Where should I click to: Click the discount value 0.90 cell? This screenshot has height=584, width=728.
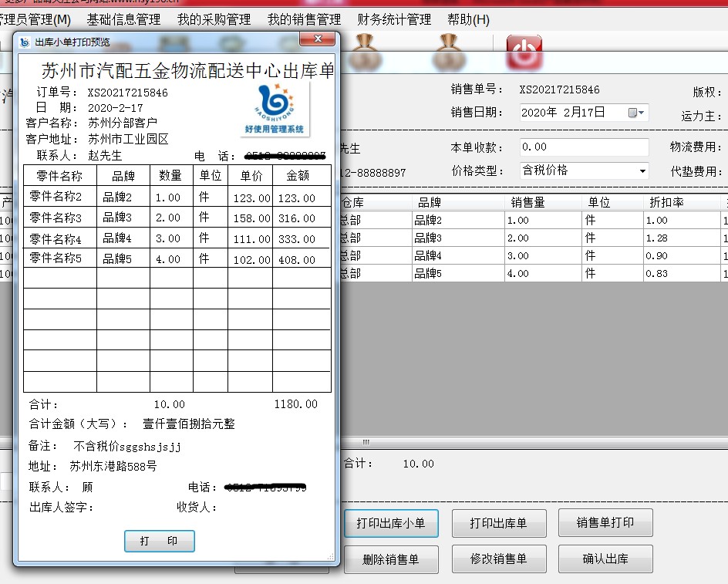click(682, 255)
